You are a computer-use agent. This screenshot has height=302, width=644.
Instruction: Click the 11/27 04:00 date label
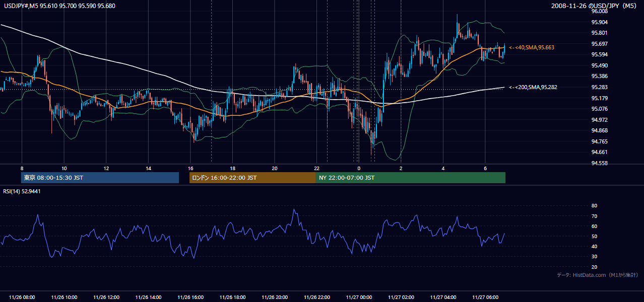[443, 297]
